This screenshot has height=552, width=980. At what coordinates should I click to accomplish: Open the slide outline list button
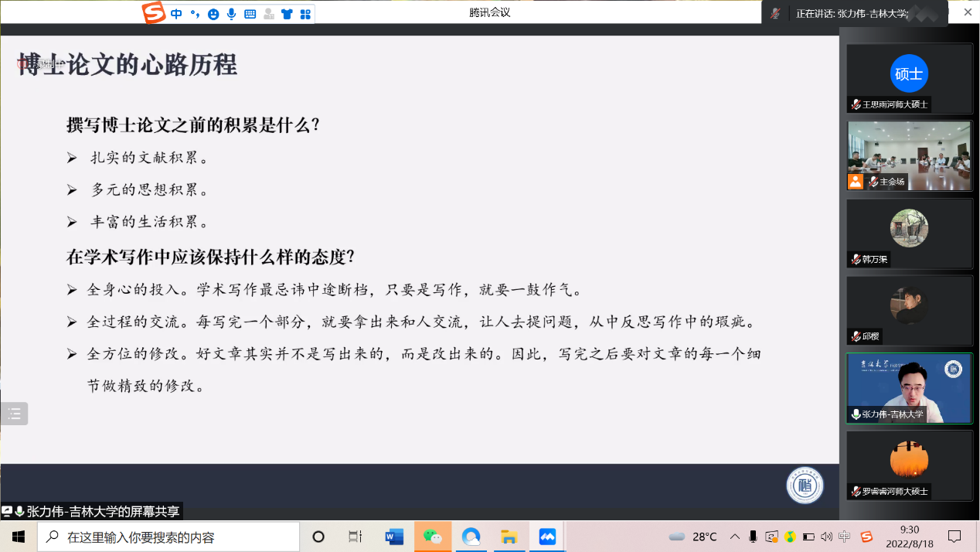(x=14, y=414)
